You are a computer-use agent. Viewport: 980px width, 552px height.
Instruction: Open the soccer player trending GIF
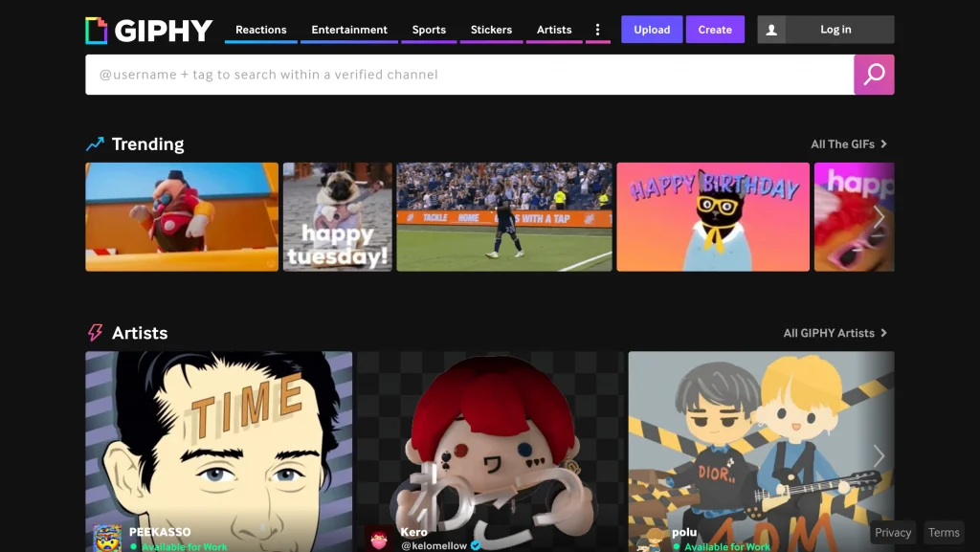pos(504,216)
